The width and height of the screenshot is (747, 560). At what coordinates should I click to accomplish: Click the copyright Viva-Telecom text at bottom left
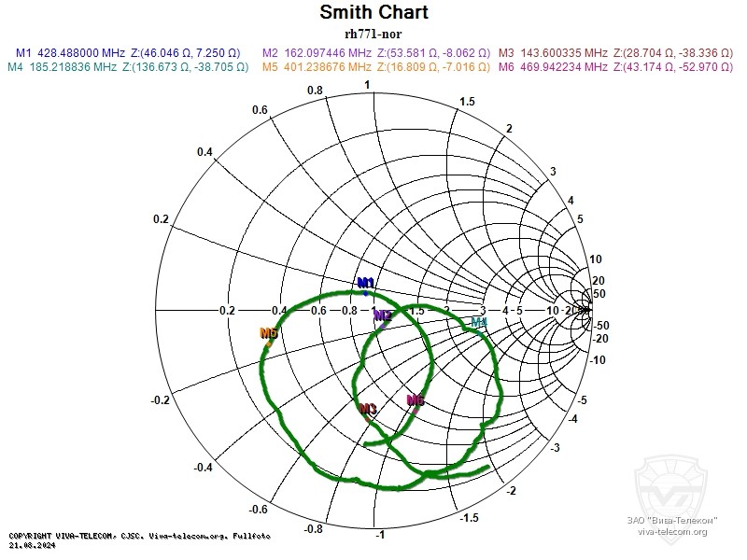point(140,536)
